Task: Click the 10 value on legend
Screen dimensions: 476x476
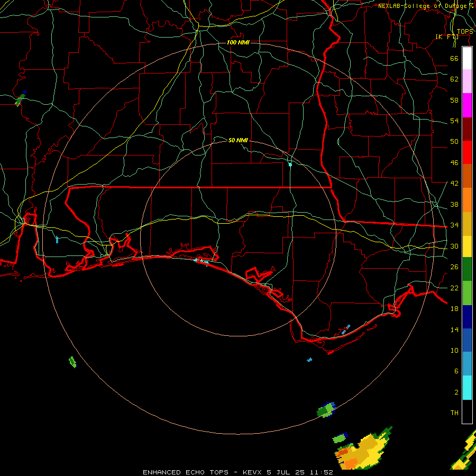Action: pos(454,350)
